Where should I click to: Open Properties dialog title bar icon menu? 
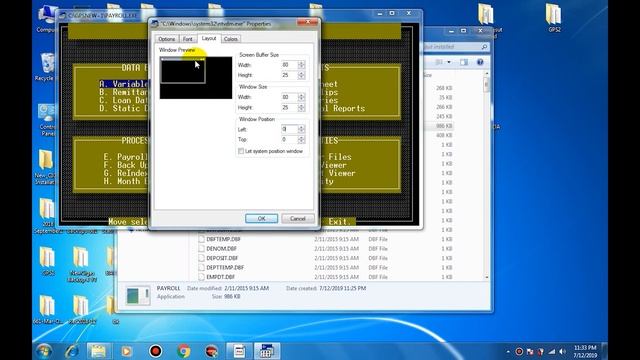[x=155, y=24]
